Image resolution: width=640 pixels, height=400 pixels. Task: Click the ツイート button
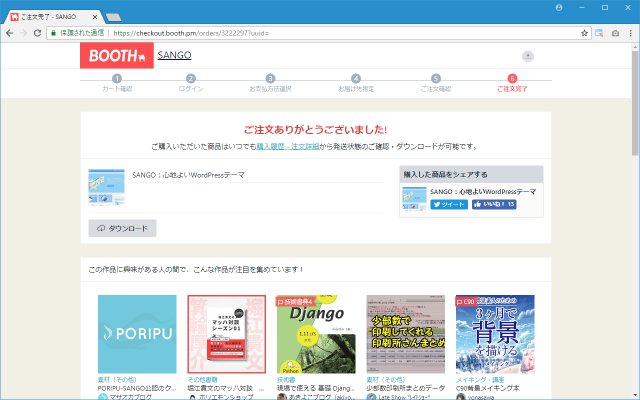point(449,204)
